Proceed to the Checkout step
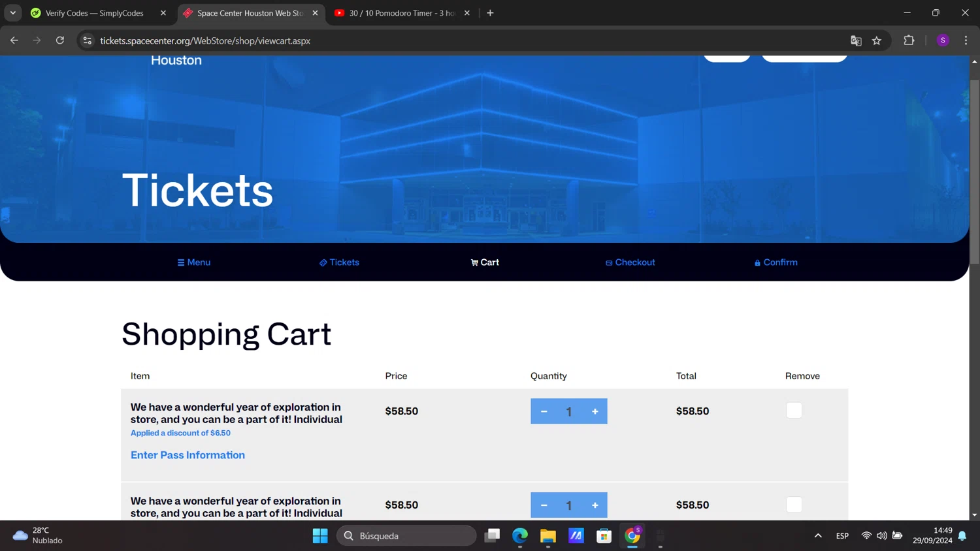980x551 pixels. coord(630,262)
